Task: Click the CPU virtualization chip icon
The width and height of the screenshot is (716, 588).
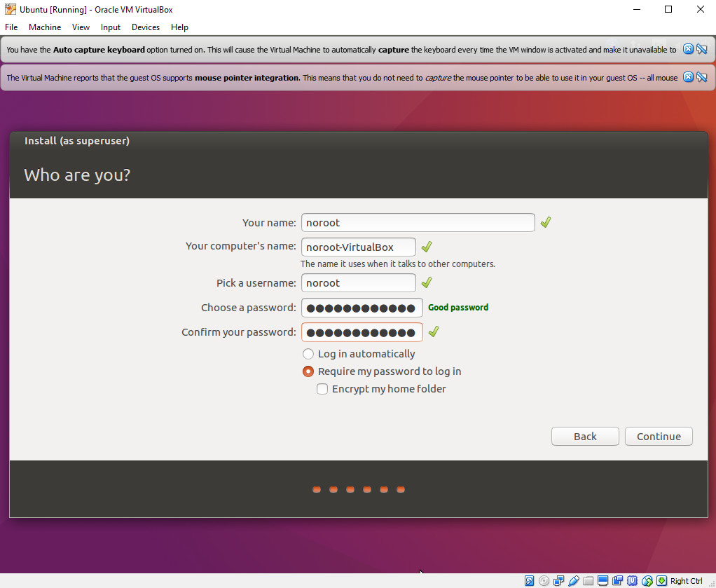Action: [x=632, y=581]
